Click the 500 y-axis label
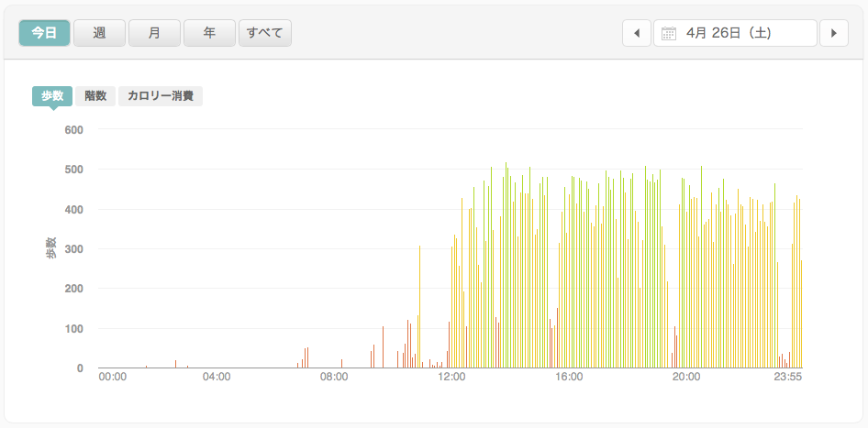Screen dimensions: 868x428 click(x=73, y=170)
